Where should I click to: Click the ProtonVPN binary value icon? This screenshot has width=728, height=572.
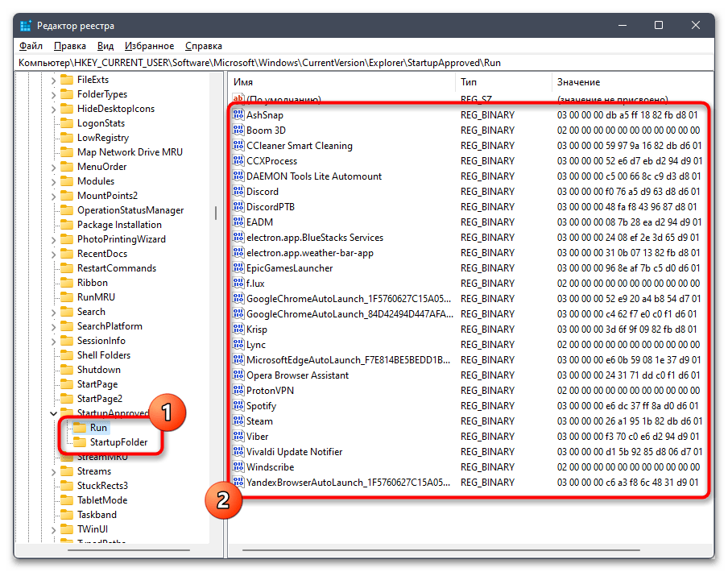pos(238,391)
